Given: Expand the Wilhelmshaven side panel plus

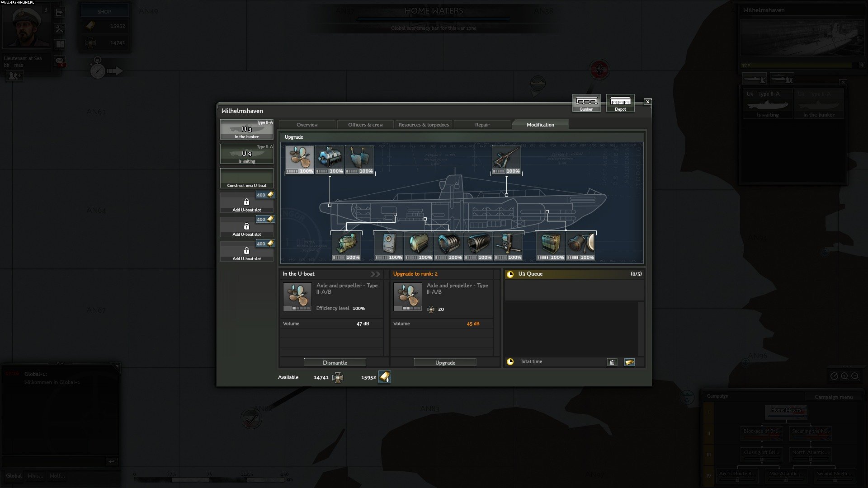Looking at the screenshot, I should [862, 65].
